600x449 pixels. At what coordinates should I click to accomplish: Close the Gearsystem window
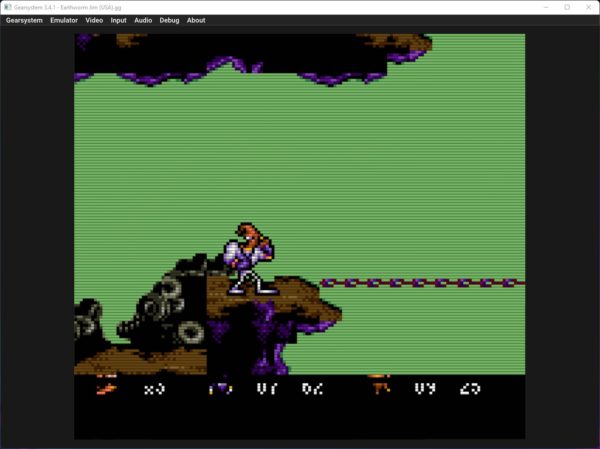point(589,7)
